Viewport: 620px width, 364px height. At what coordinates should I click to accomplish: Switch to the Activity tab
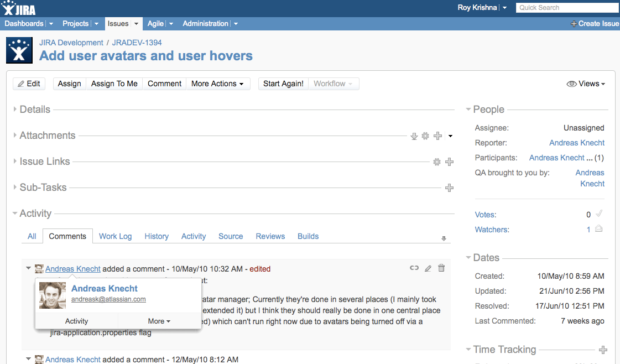coord(194,236)
